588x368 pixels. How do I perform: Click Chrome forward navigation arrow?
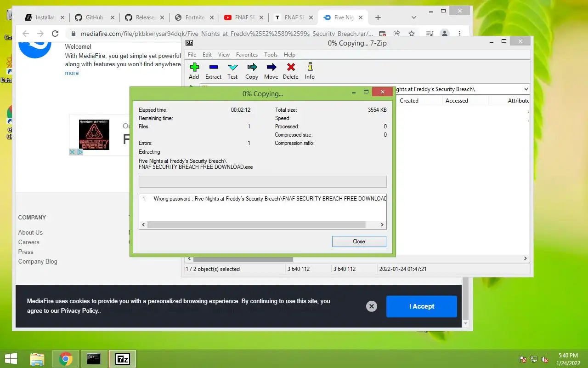tap(40, 34)
